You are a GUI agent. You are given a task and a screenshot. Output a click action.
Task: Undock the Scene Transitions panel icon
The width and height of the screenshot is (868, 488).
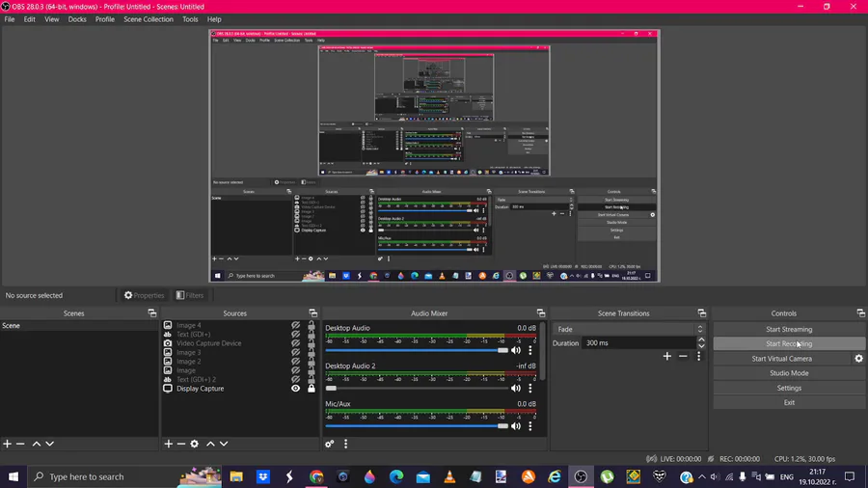(702, 313)
